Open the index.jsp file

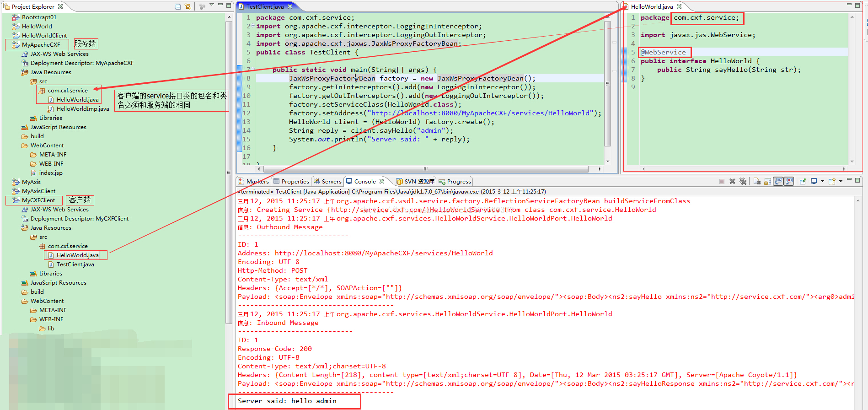coord(51,173)
